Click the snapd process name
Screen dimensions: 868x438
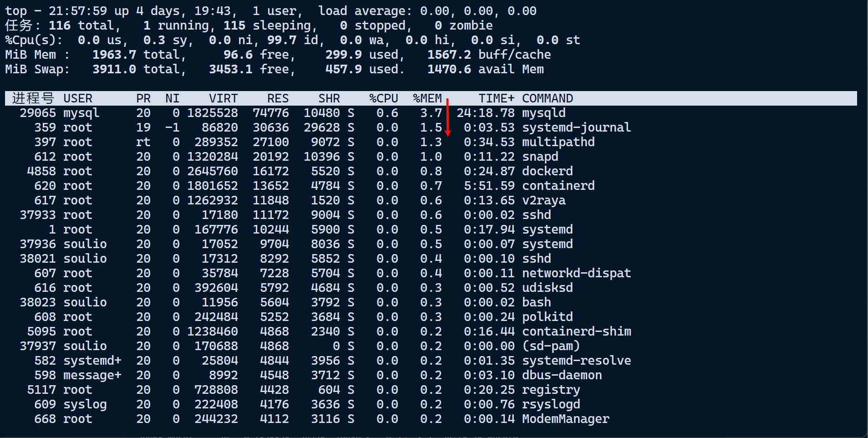[x=540, y=157]
